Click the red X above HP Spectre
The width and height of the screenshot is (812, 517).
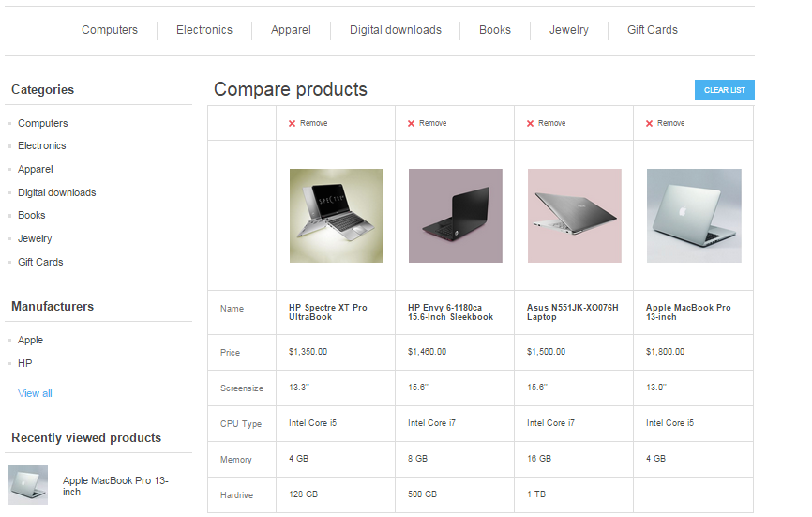coord(293,123)
